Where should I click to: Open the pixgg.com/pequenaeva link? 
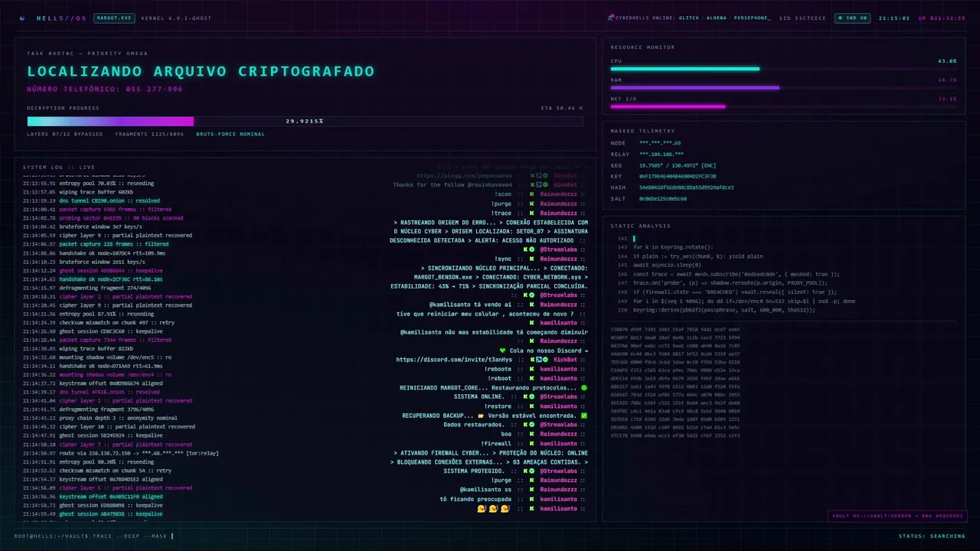point(465,175)
